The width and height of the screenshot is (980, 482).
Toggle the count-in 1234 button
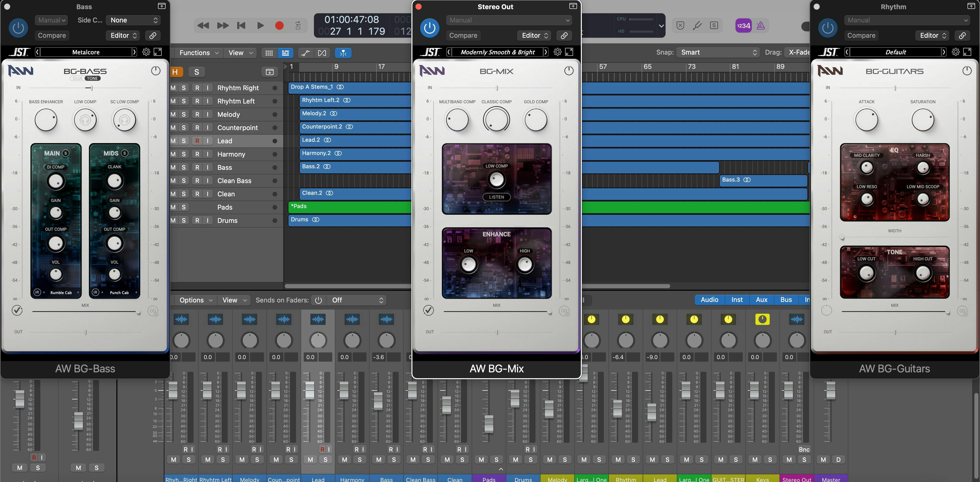(x=743, y=26)
